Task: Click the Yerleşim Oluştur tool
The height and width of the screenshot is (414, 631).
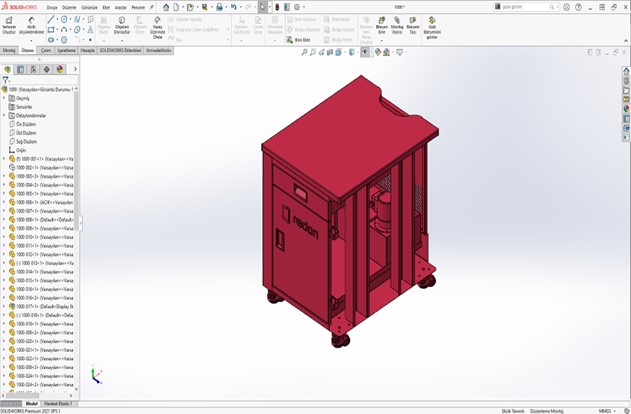Action: tap(9, 24)
